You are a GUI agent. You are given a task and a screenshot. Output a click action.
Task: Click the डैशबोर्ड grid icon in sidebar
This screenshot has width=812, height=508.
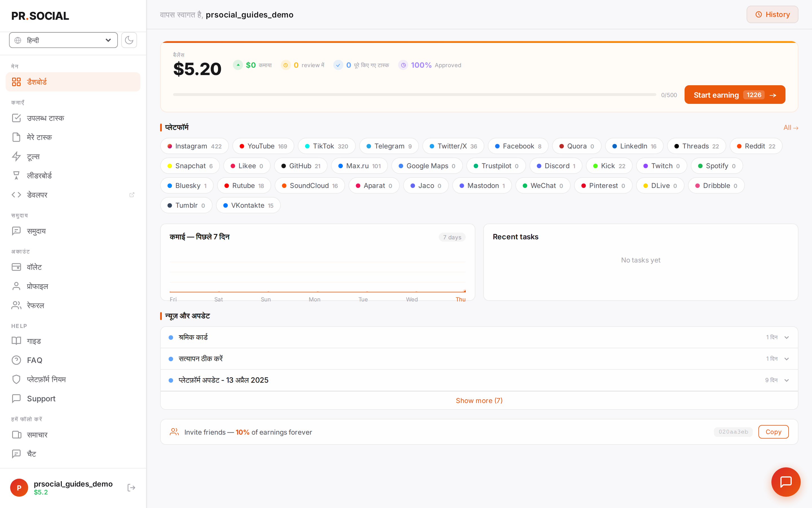(x=16, y=82)
